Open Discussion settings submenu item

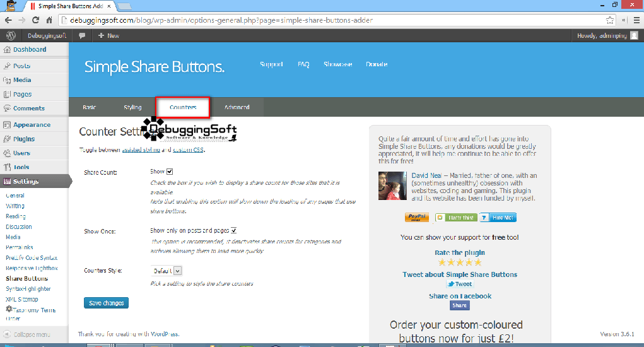point(19,226)
